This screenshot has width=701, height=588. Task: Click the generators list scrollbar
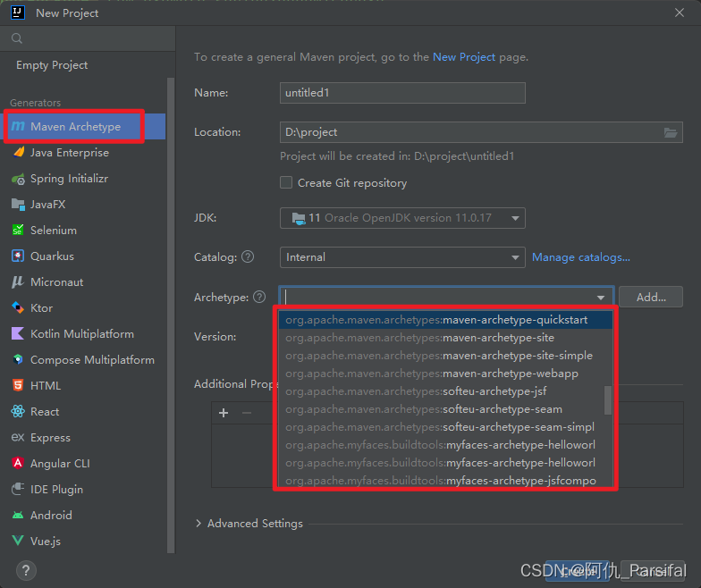point(170,315)
